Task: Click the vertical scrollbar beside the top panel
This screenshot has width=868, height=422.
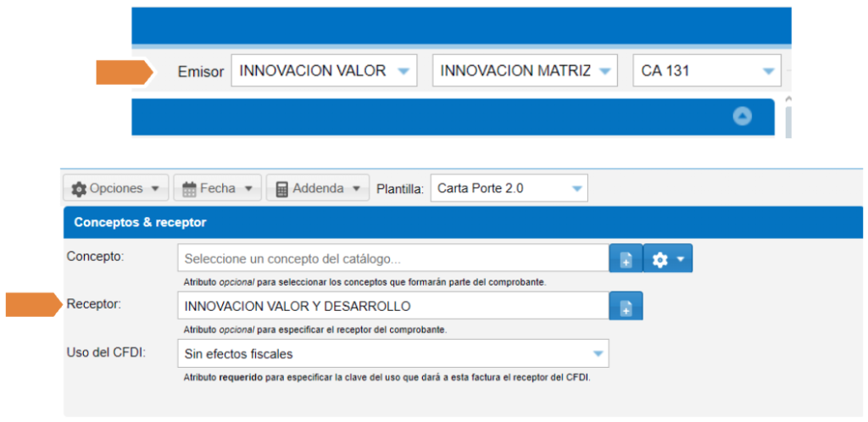Action: (x=788, y=119)
